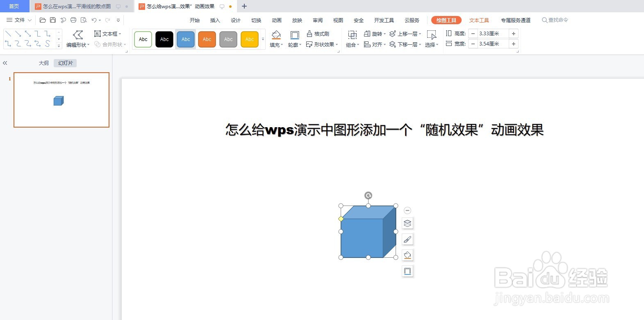644x320 pixels.
Task: Select the straight line shape in the shape gallery
Action: tap(8, 34)
